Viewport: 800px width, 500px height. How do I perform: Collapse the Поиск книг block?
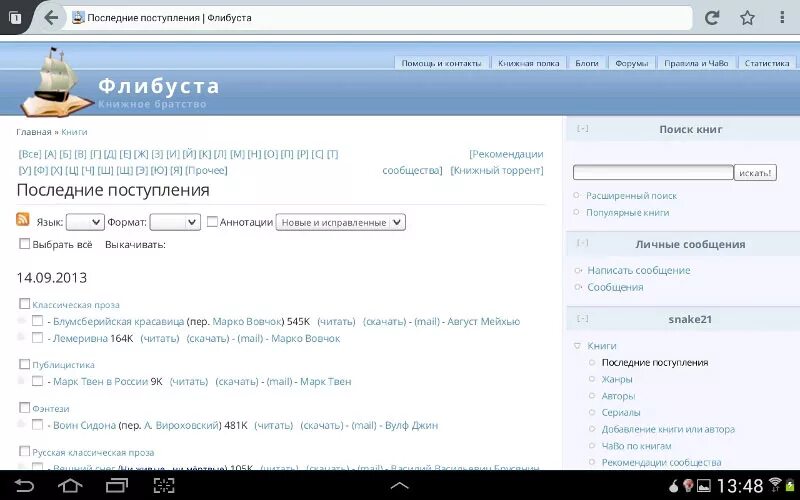(x=583, y=129)
